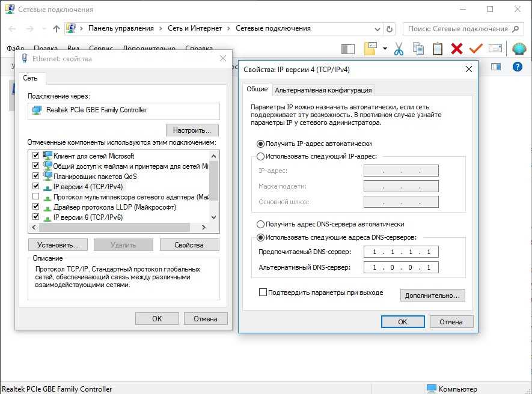Check Подтвердить параметры при выходе

(263, 292)
